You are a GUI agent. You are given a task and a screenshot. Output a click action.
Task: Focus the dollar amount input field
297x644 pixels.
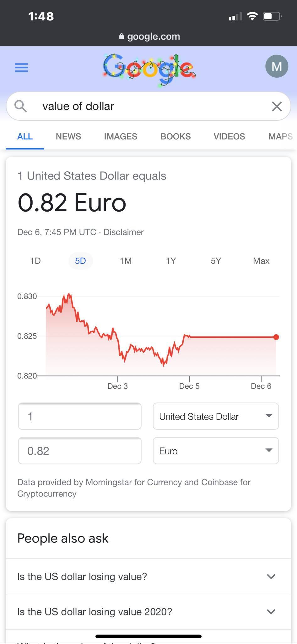(80, 416)
